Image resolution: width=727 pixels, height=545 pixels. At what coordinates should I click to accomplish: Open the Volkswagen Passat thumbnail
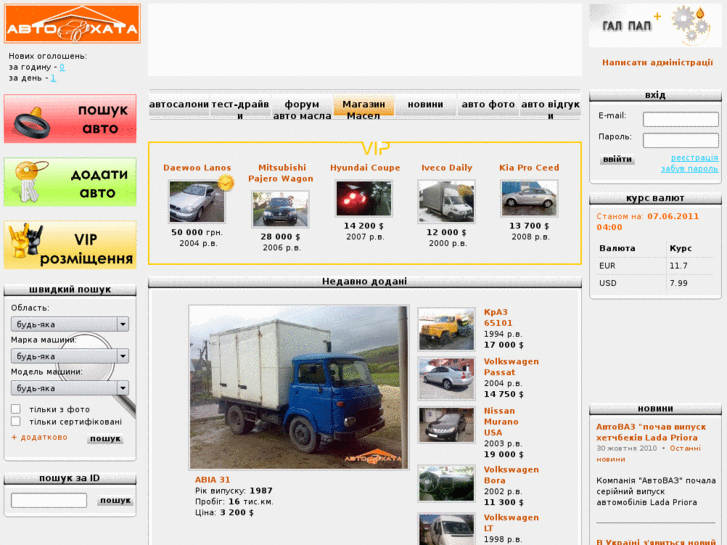point(446,378)
